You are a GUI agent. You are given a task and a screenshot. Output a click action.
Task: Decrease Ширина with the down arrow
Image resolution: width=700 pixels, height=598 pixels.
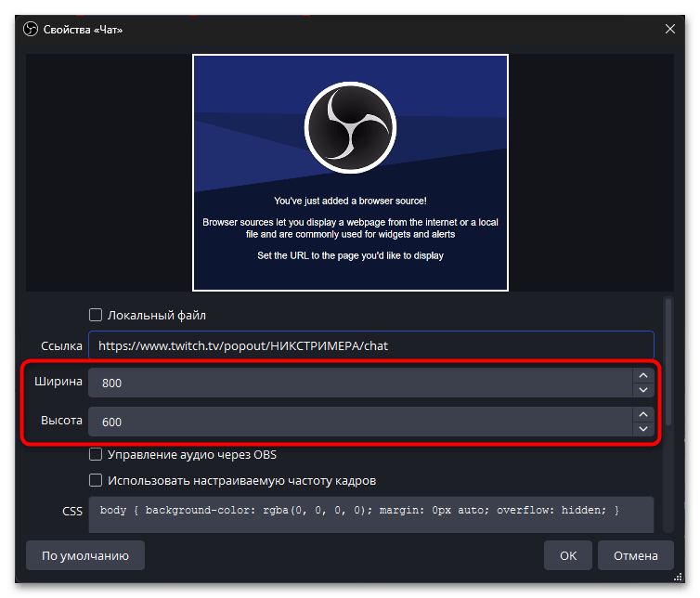[x=642, y=390]
